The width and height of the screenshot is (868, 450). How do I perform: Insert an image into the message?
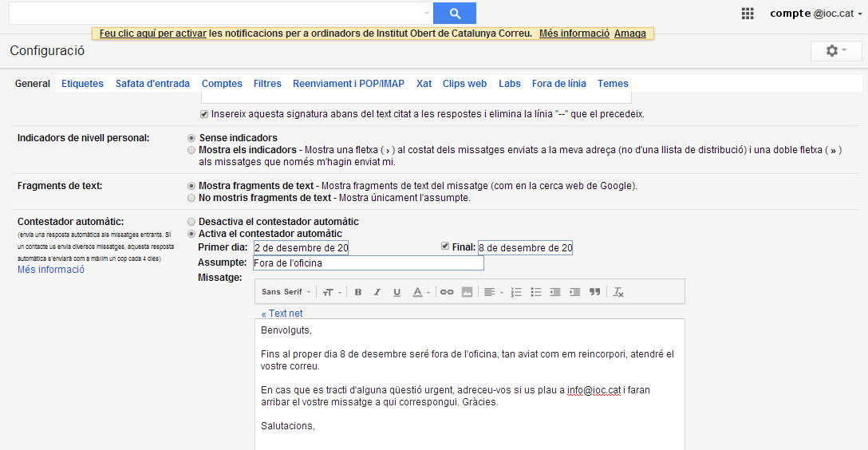pos(467,292)
